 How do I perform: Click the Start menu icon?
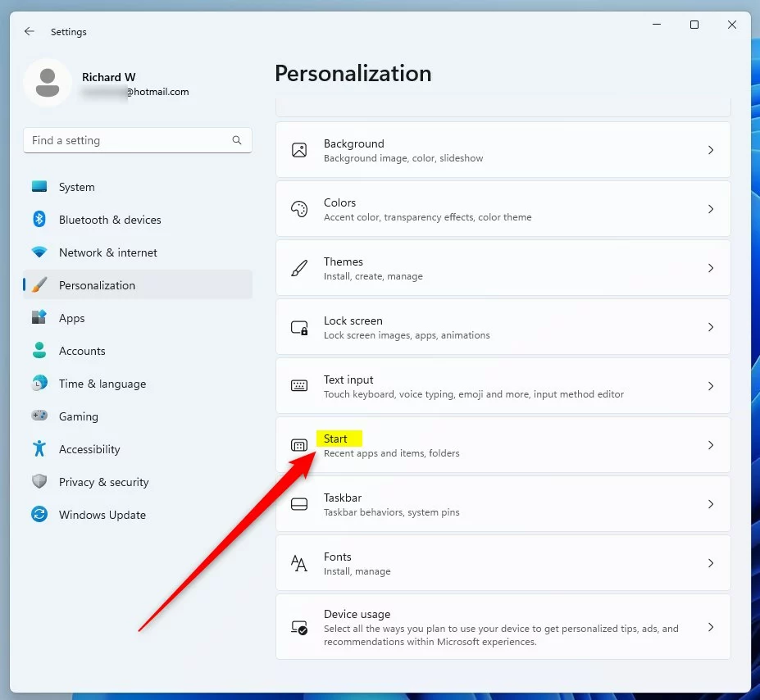point(299,445)
